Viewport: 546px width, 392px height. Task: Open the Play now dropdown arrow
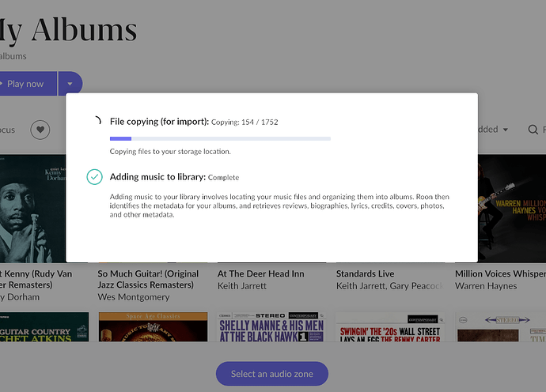pos(70,84)
